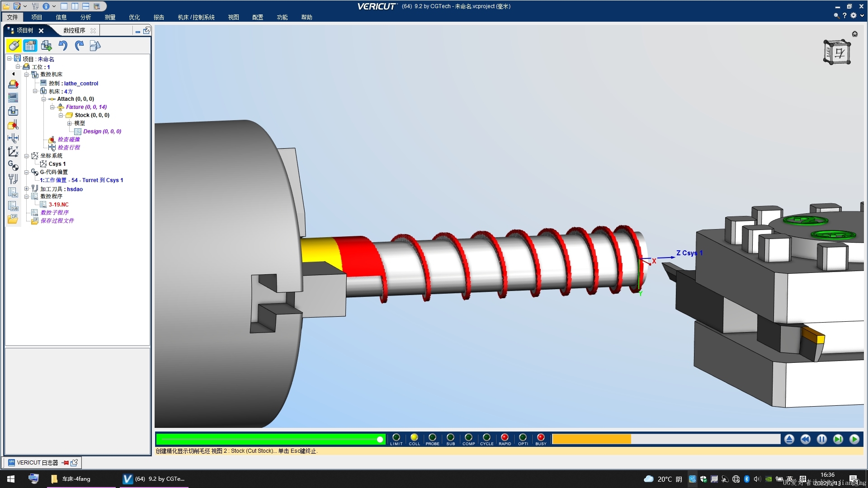Click the G-code offsets icon in left sidebar
This screenshot has width=868, height=488.
[13, 165]
